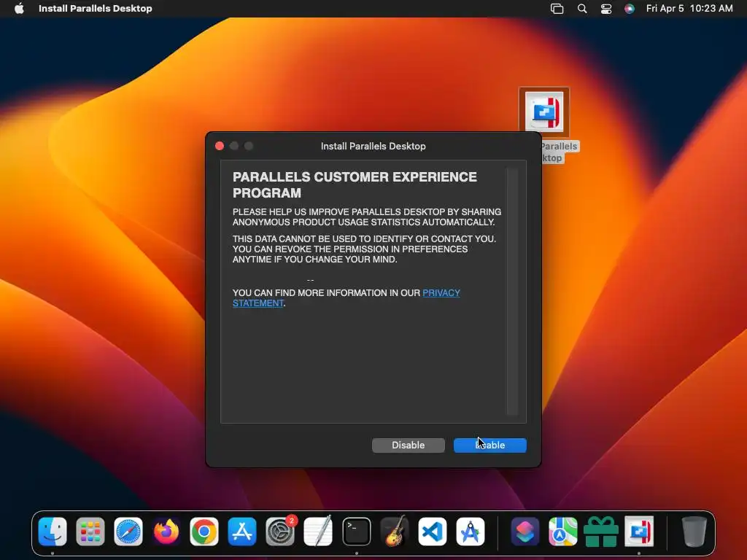This screenshot has width=747, height=560.
Task: Open the Trash from the Dock
Action: [x=694, y=532]
